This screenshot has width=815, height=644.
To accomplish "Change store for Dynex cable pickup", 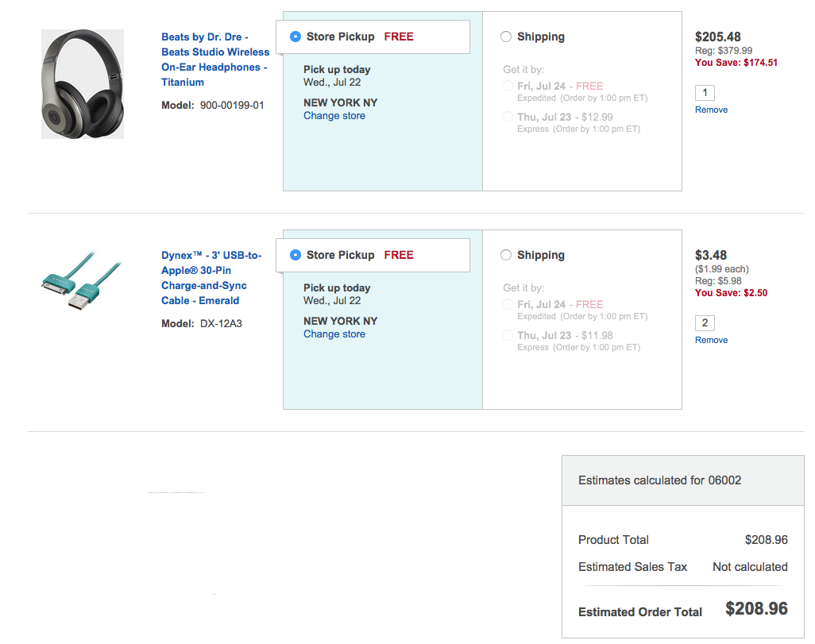I will tap(334, 334).
